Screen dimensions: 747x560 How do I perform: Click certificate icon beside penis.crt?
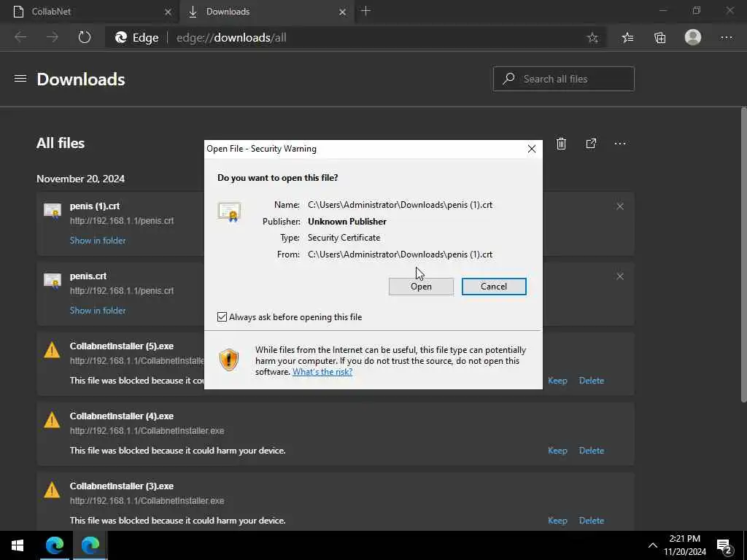coord(53,280)
